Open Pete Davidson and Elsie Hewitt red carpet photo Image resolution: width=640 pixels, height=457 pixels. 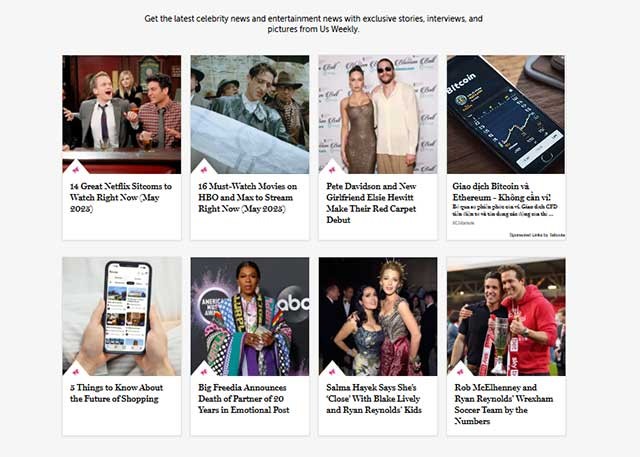click(378, 115)
